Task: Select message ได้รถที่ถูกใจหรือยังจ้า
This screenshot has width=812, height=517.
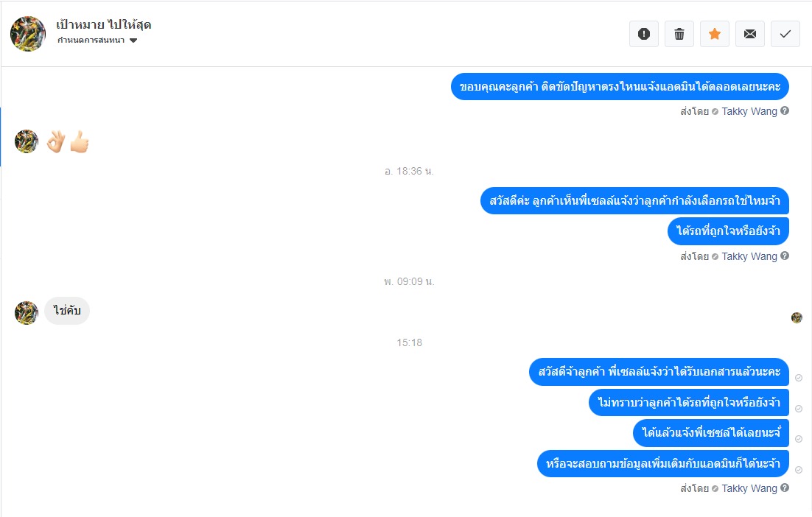Action: 728,231
